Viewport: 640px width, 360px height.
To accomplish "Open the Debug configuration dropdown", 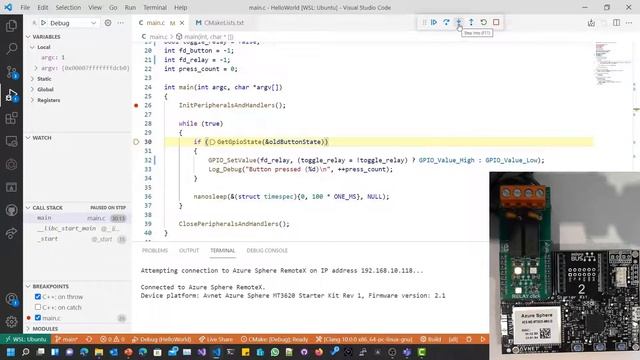I will [x=73, y=23].
